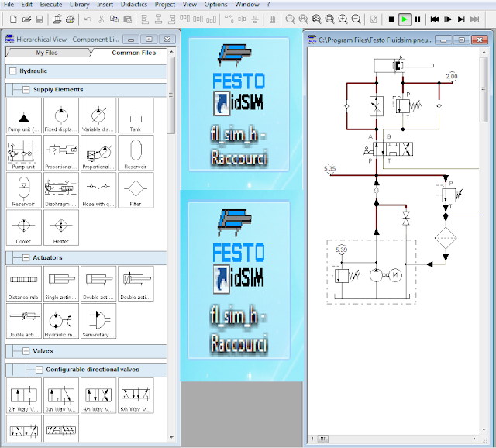Click the Cut scissors icon

click(x=102, y=19)
